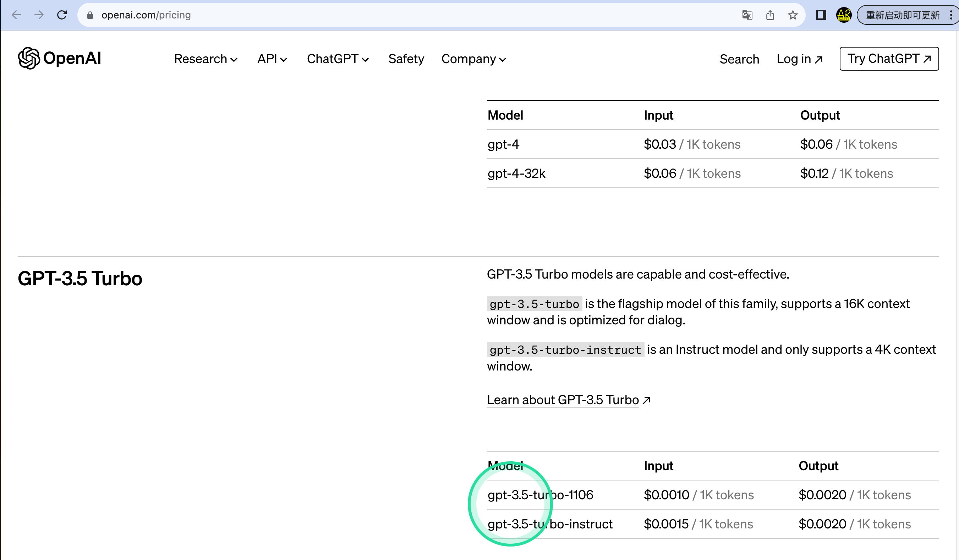Select the gpt-4-32k model name

click(x=516, y=173)
